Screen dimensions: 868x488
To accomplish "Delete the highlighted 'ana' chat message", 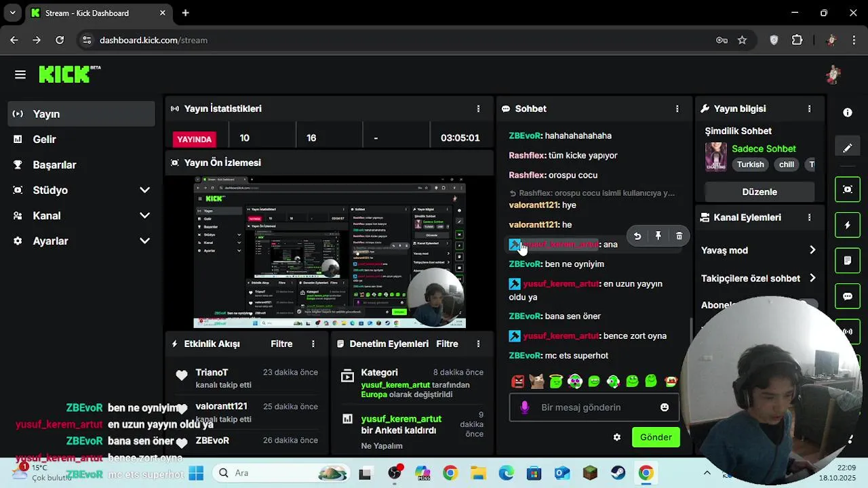I will (679, 236).
